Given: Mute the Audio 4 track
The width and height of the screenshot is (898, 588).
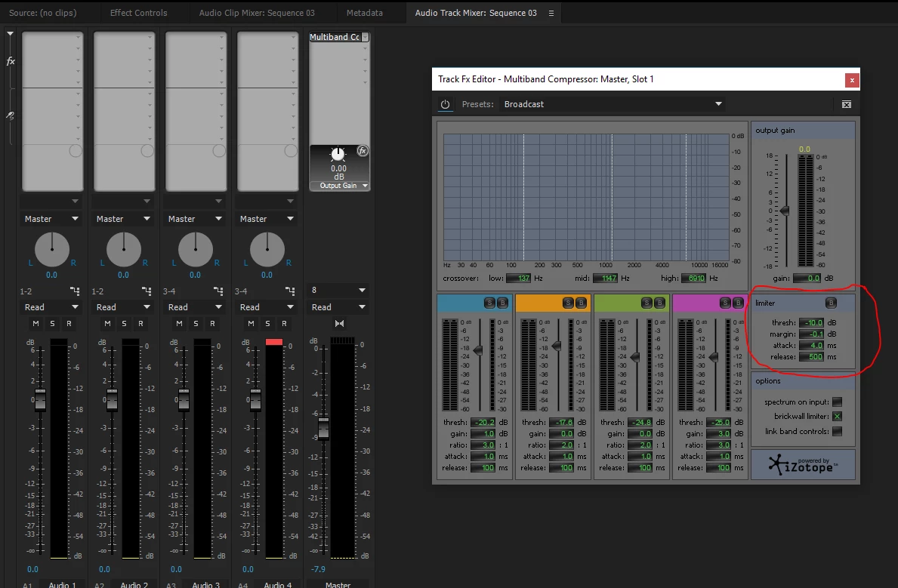Looking at the screenshot, I should click(251, 324).
